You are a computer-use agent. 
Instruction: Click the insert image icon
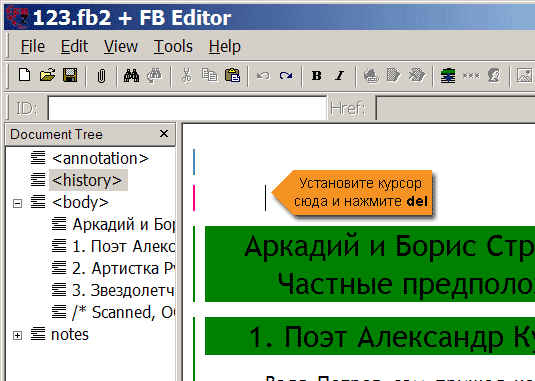(525, 75)
